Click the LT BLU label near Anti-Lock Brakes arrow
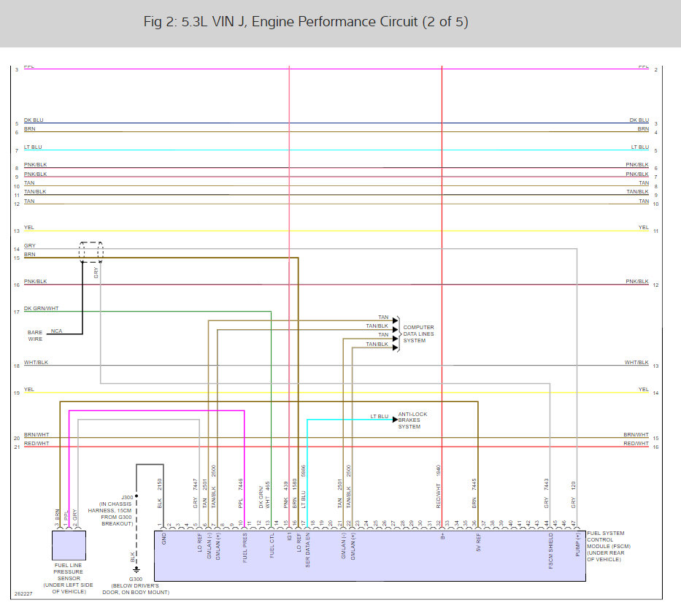Image resolution: width=681 pixels, height=616 pixels. coord(379,416)
